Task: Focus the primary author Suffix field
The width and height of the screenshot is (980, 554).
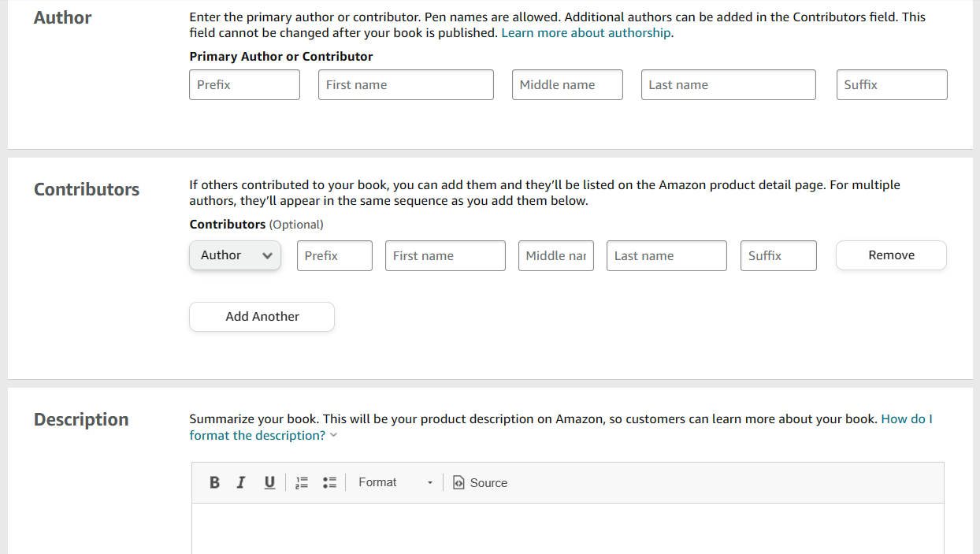Action: point(892,85)
